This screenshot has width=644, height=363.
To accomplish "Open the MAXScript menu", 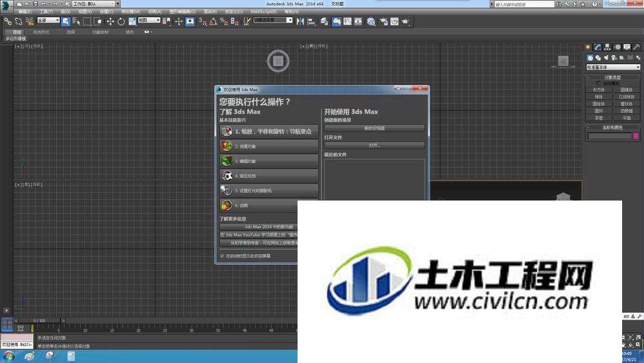I will (x=263, y=12).
